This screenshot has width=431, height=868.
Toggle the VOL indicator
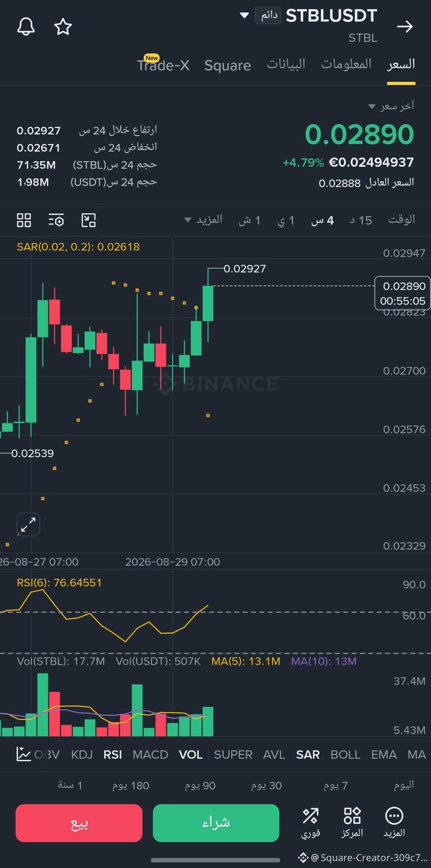191,755
